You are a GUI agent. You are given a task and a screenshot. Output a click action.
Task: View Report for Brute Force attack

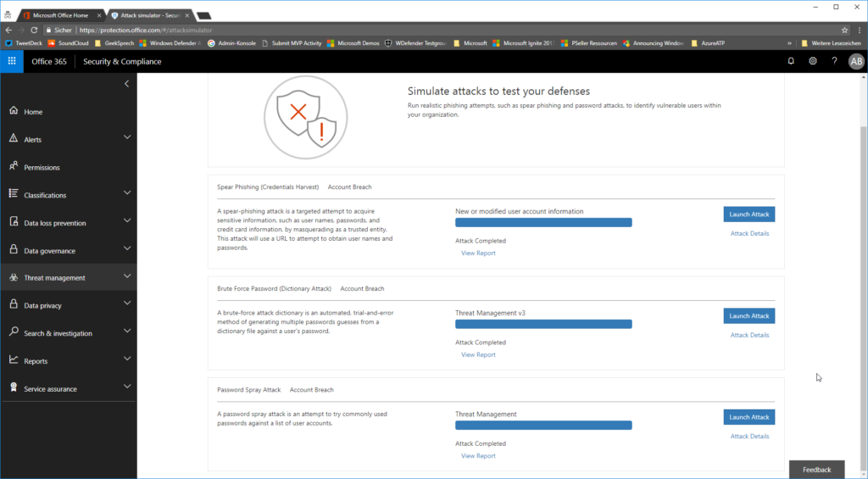(478, 354)
